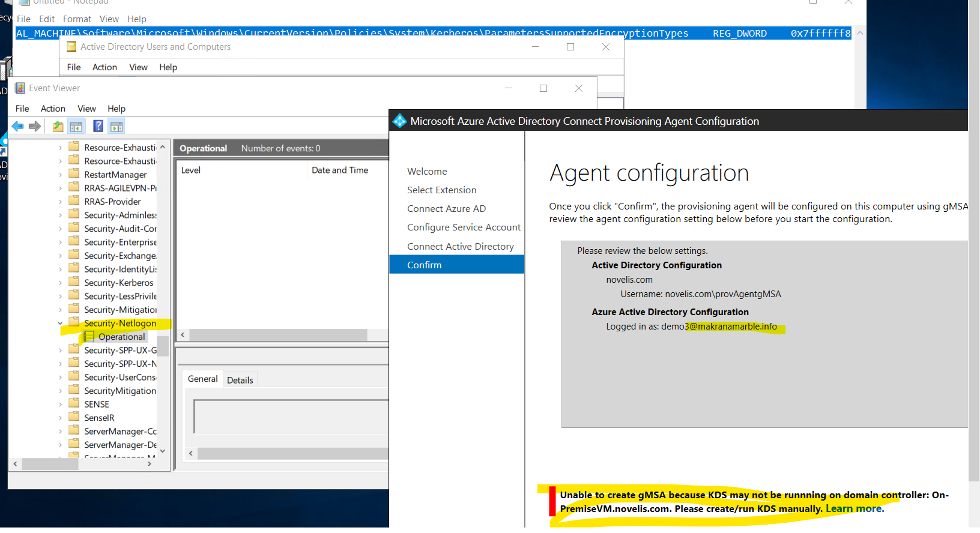
Task: Click down arrow on tree vertical scrollbar
Action: tap(162, 451)
